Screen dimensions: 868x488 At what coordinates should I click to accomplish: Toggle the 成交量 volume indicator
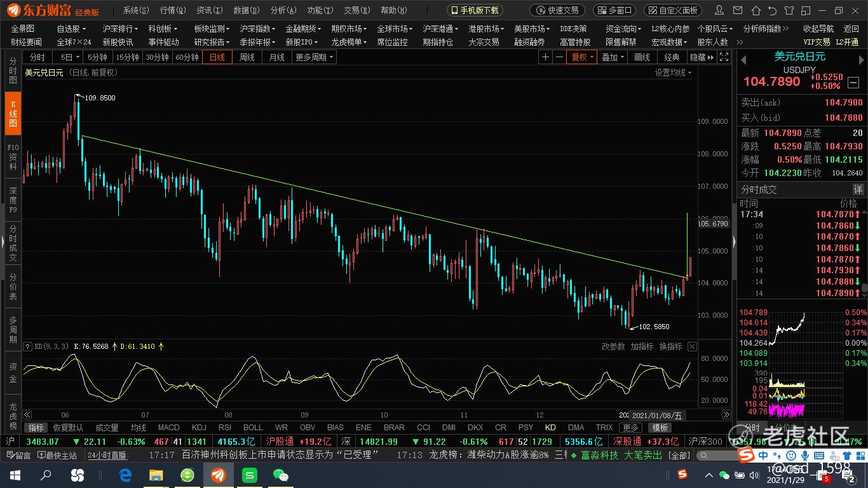point(107,428)
